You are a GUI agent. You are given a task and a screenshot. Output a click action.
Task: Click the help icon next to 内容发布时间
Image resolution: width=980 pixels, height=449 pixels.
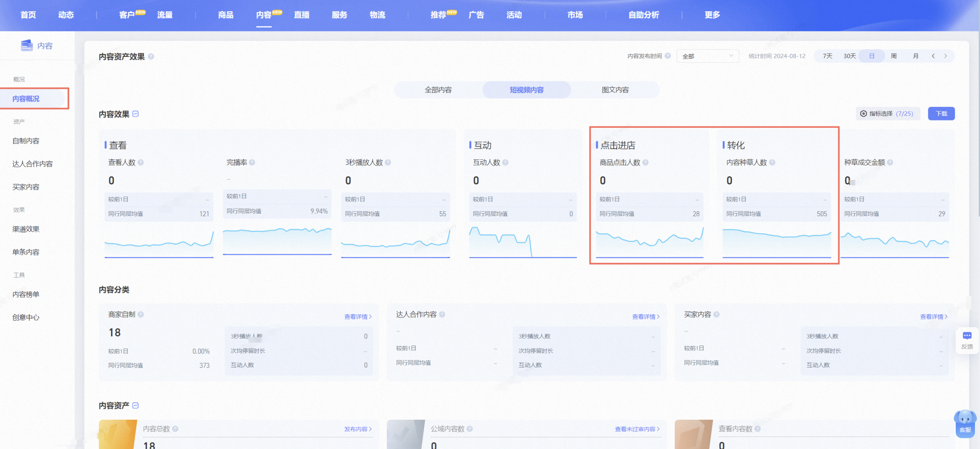pyautogui.click(x=668, y=56)
